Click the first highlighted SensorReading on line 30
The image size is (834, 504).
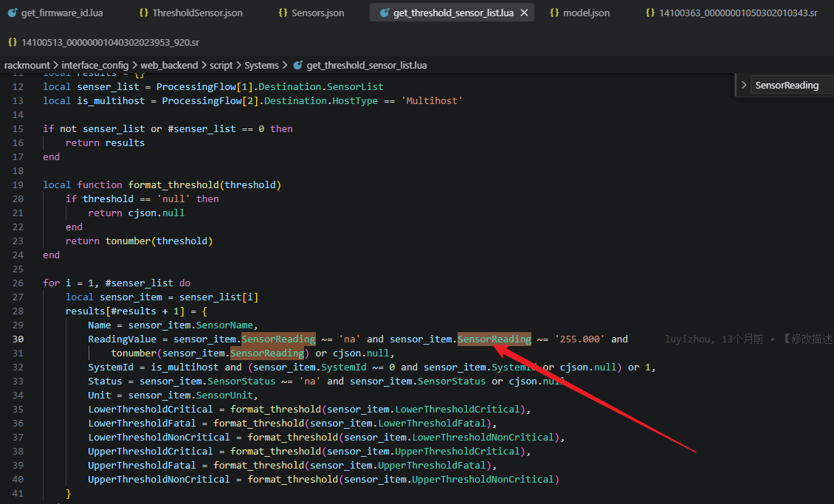(x=278, y=339)
